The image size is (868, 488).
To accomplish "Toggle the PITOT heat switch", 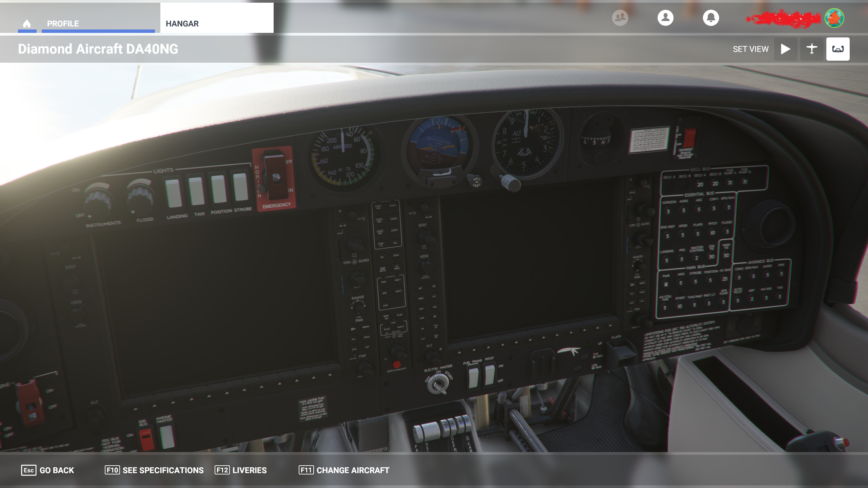I will (x=489, y=375).
